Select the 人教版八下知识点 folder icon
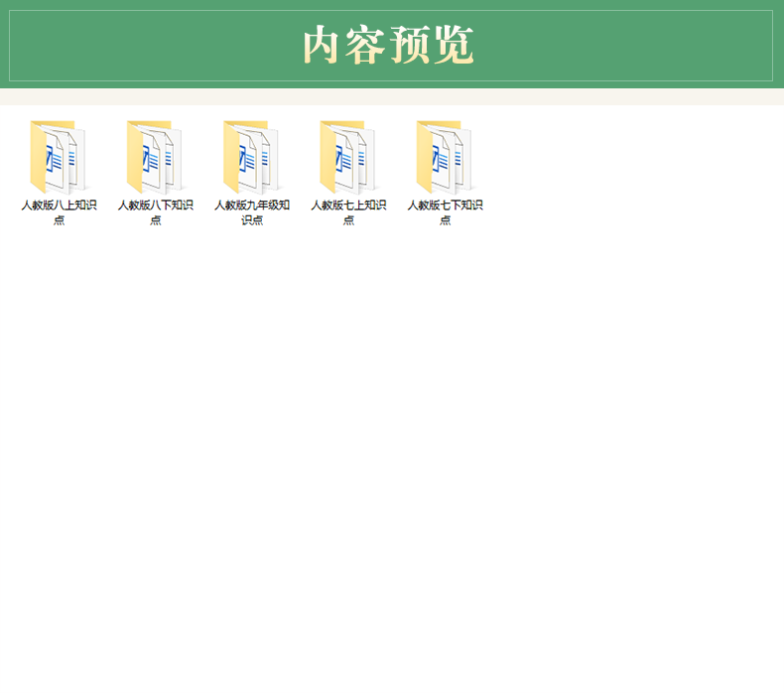This screenshot has width=784, height=693. pyautogui.click(x=155, y=157)
